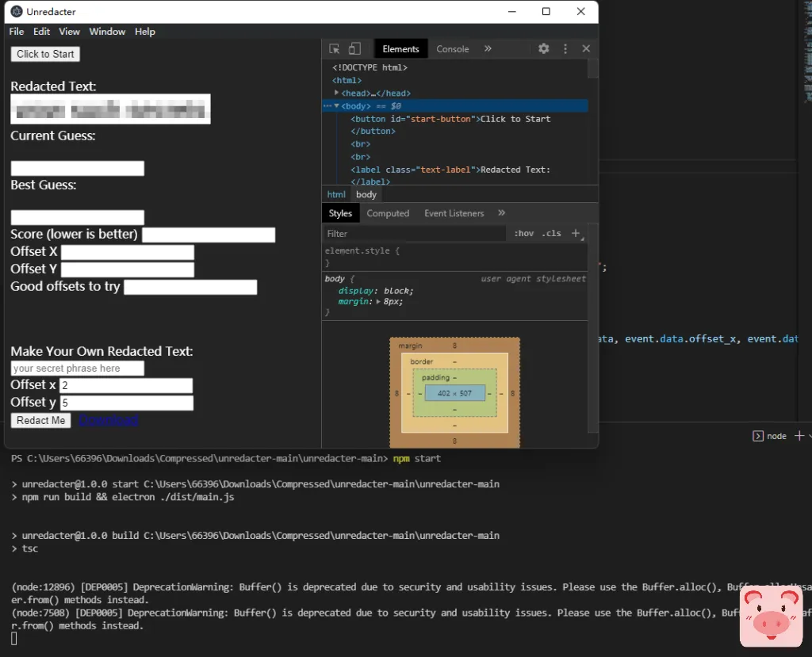Expand the head element node
812x657 pixels.
pos(337,94)
